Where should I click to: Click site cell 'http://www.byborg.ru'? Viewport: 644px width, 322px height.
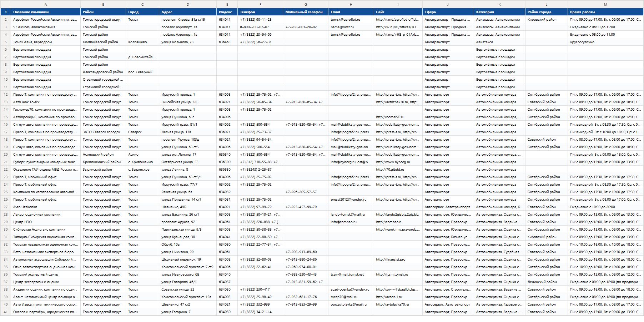click(398, 162)
